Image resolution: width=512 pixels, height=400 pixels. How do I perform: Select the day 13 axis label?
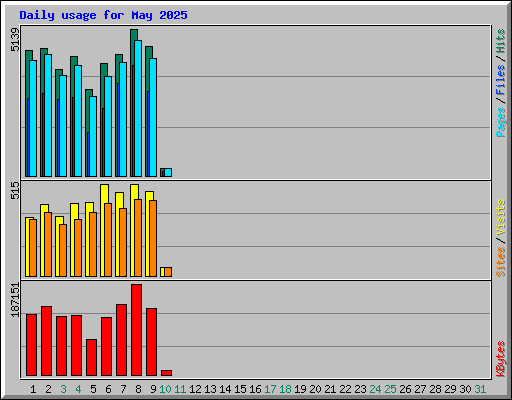(x=210, y=389)
